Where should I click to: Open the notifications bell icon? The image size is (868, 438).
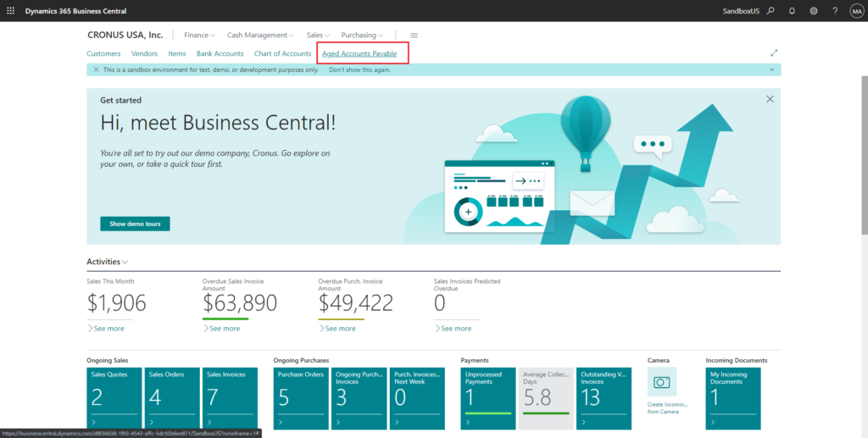pos(793,10)
